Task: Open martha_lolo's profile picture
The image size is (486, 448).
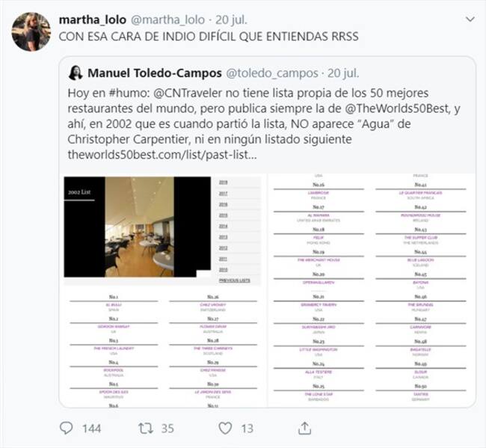Action: coord(30,31)
